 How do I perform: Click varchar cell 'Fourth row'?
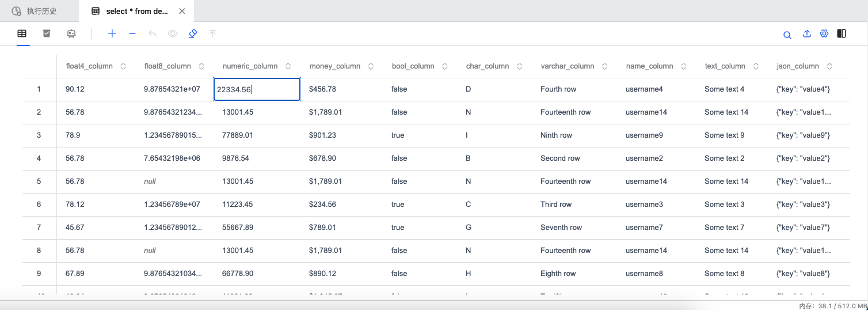coord(558,89)
